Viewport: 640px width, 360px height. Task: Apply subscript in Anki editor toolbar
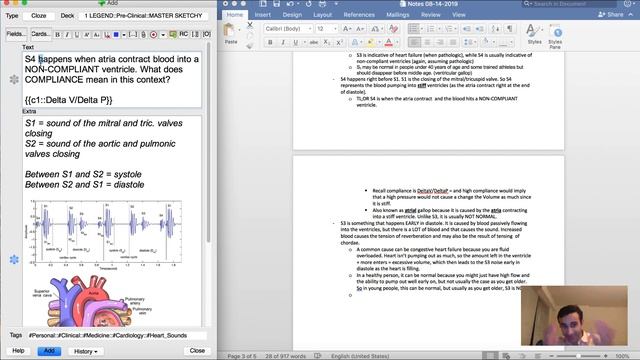tap(96, 35)
